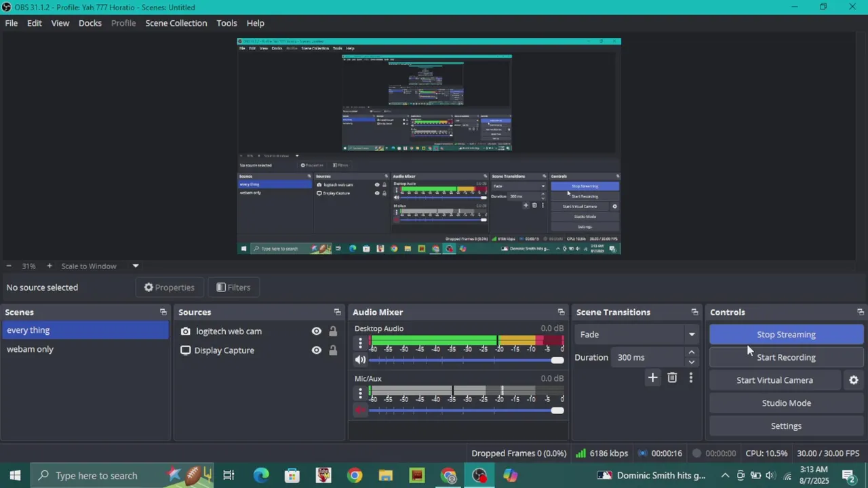Click the Filters button

[x=233, y=287]
